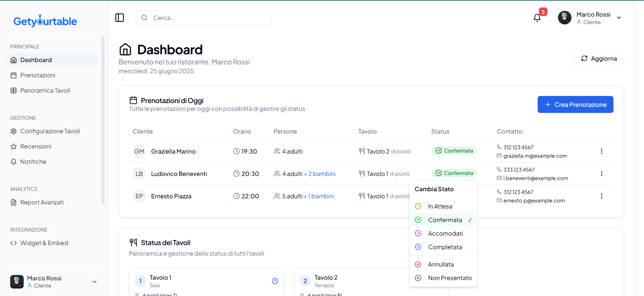Click Marco Rossi's avatar at the sidebar bottom
This screenshot has width=644, height=296.
coord(17,282)
